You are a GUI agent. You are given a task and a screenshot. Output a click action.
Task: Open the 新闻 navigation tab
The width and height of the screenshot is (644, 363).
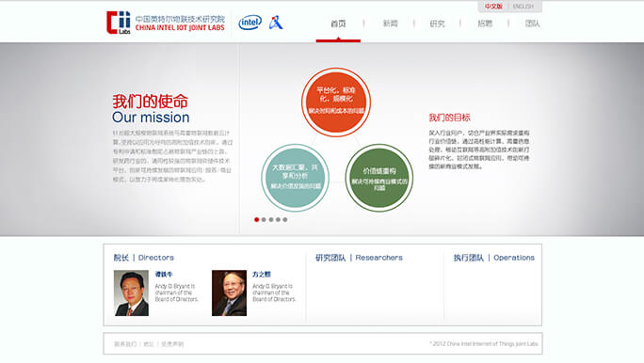390,24
